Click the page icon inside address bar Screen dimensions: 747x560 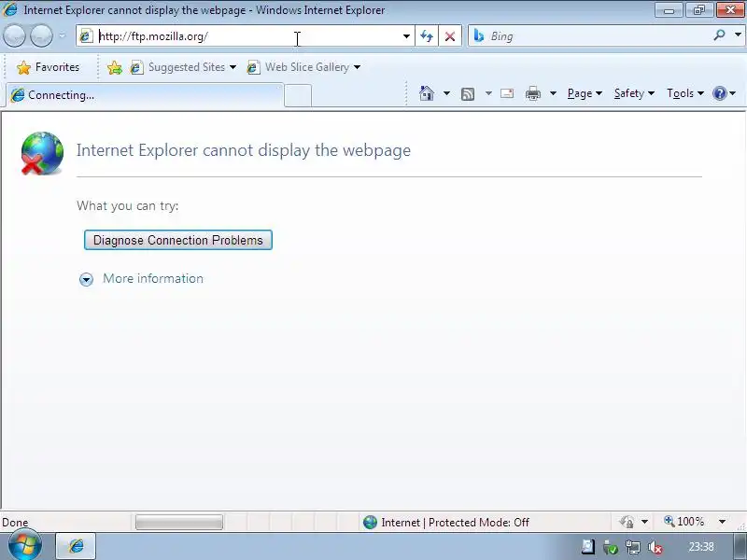pos(86,36)
